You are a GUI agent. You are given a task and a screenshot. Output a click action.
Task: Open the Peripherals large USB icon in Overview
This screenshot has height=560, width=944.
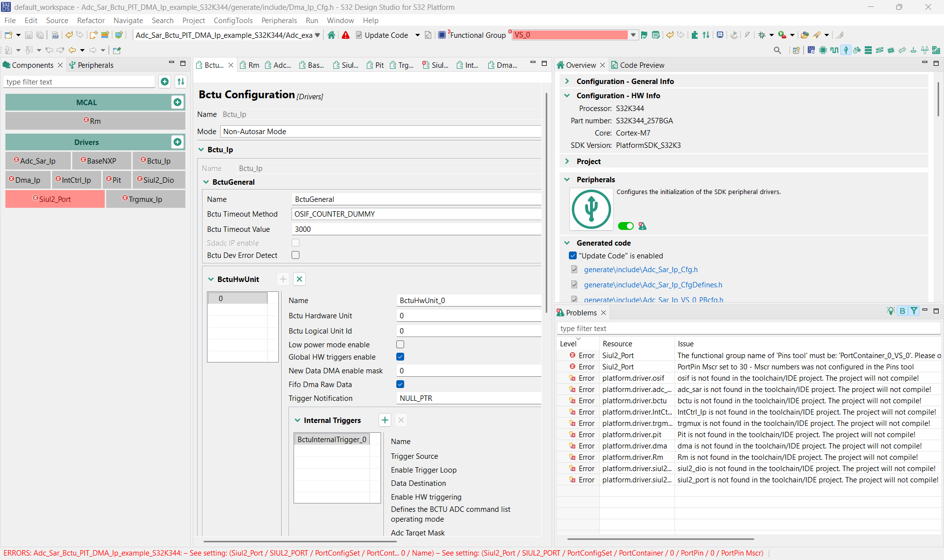tap(591, 209)
